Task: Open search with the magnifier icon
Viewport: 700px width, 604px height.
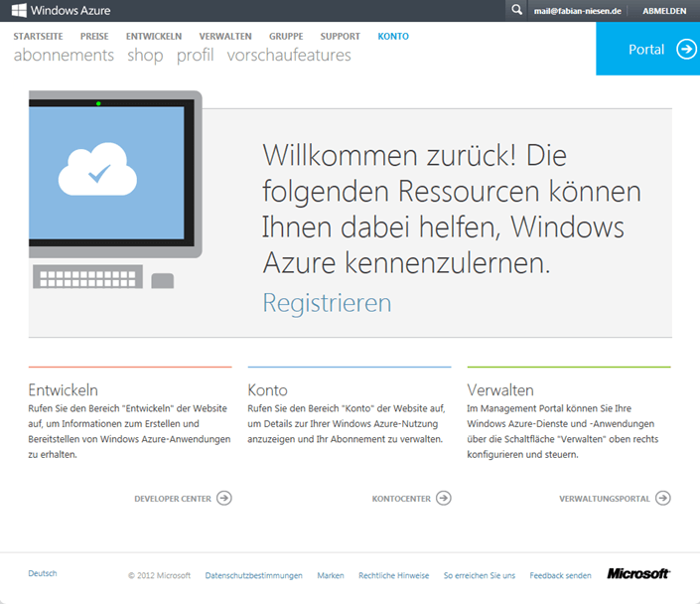Action: pos(516,10)
